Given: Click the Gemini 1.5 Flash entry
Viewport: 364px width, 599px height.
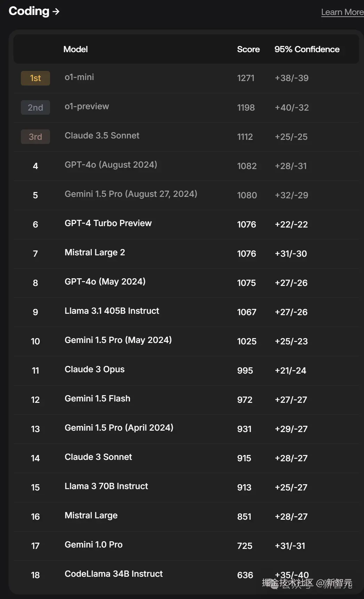Looking at the screenshot, I should [x=97, y=399].
